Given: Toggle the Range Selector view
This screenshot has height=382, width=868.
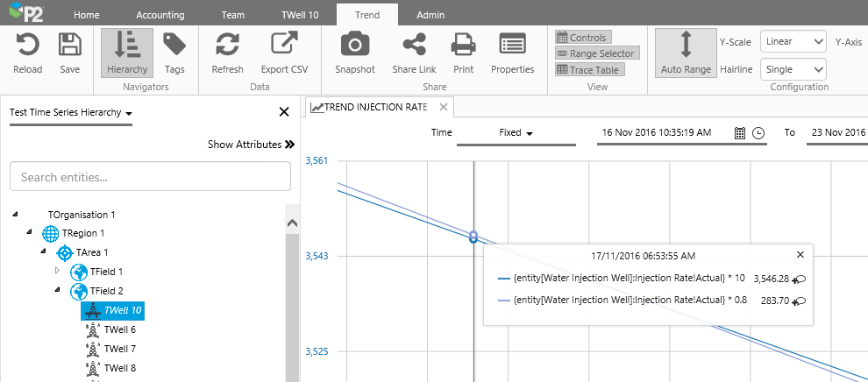Looking at the screenshot, I should pos(597,53).
